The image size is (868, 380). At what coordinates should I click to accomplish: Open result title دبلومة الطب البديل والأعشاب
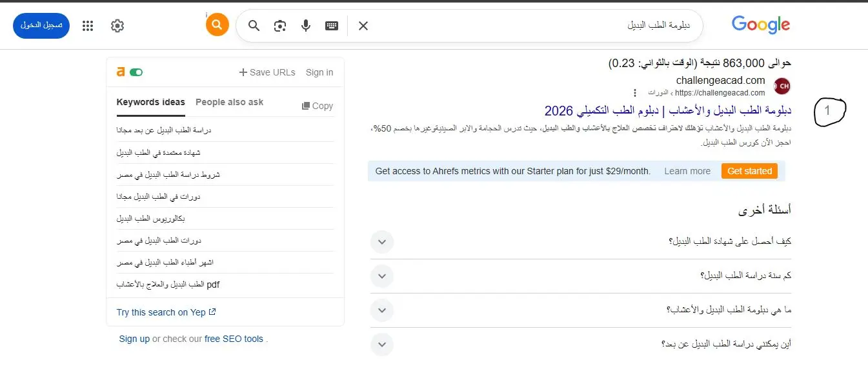click(x=668, y=110)
